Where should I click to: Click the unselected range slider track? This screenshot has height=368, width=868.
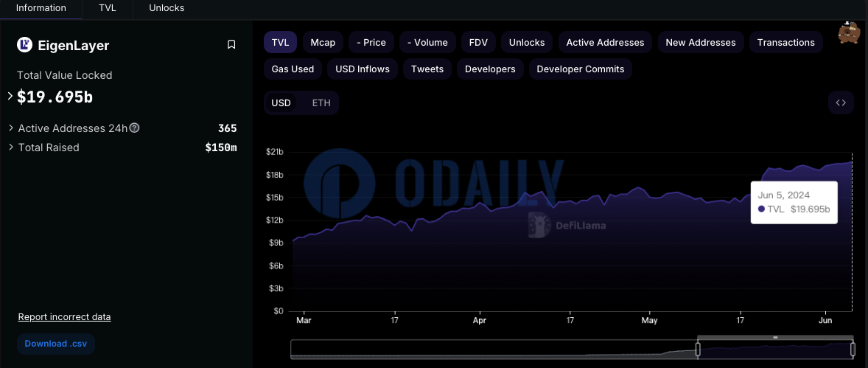(494, 349)
